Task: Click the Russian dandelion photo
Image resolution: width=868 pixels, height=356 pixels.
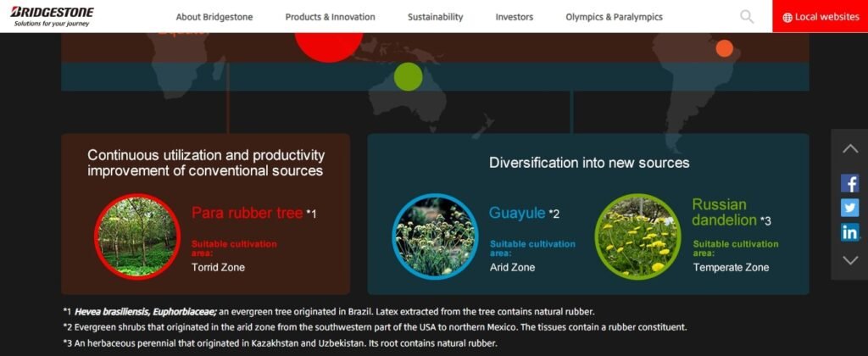Action: 637,236
